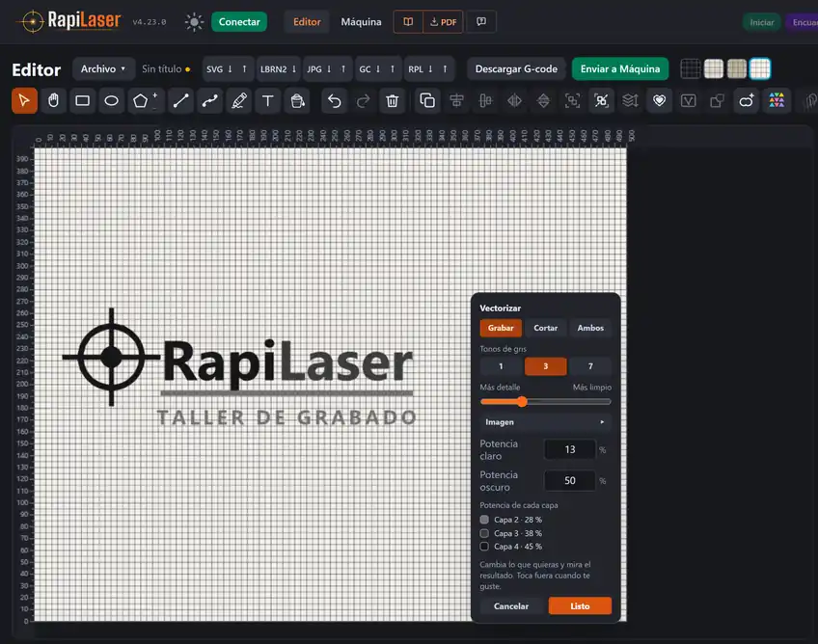Select Ambos vectorize mode
Image resolution: width=818 pixels, height=644 pixels.
pos(590,328)
